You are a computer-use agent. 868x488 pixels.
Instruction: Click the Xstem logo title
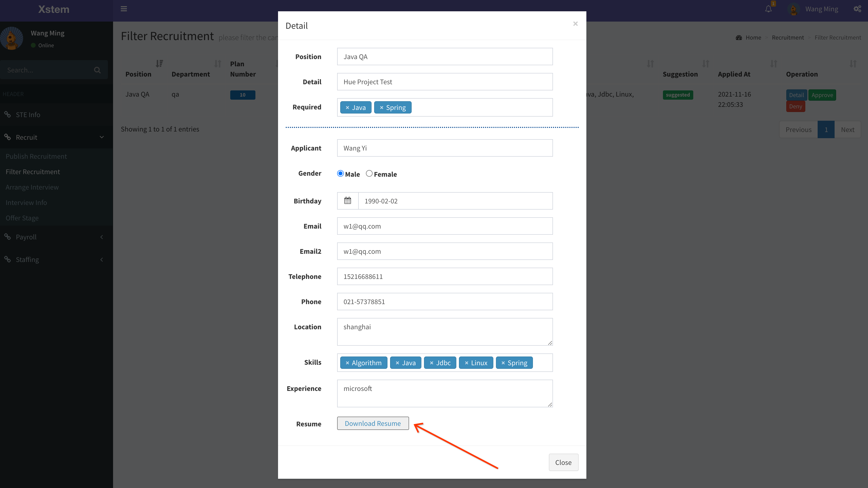54,10
